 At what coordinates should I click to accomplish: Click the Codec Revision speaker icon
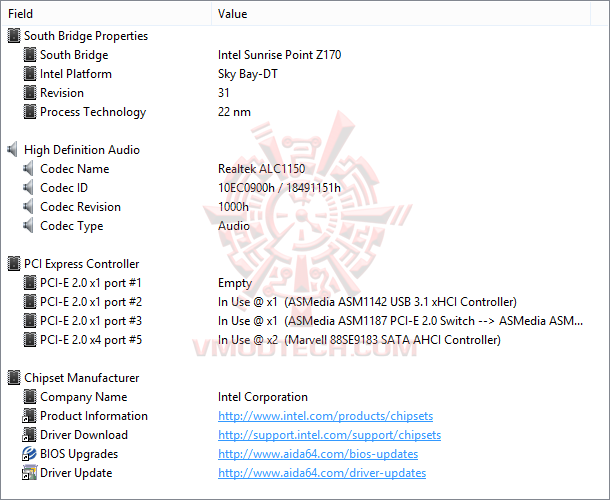point(28,207)
